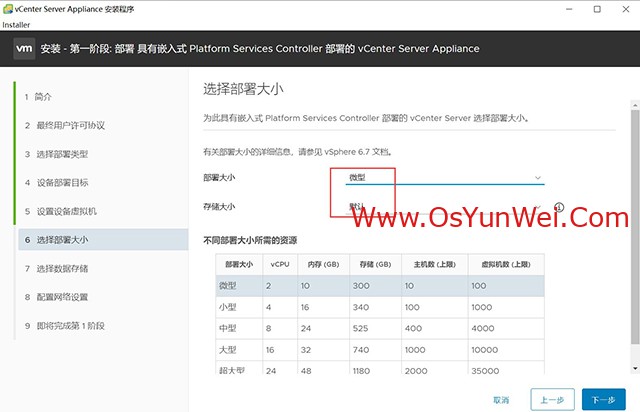This screenshot has height=412, width=640.
Task: Click VM count 4000 in 中型 row
Action: (483, 328)
